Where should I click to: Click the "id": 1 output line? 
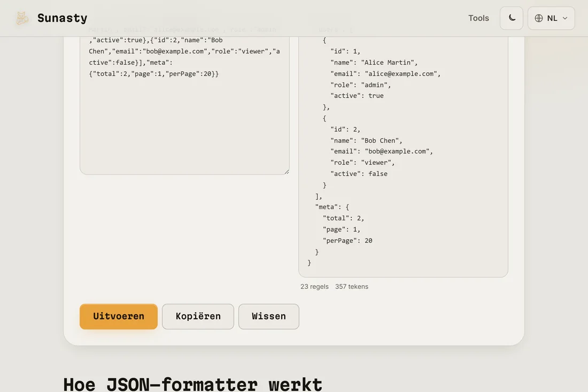pyautogui.click(x=345, y=51)
